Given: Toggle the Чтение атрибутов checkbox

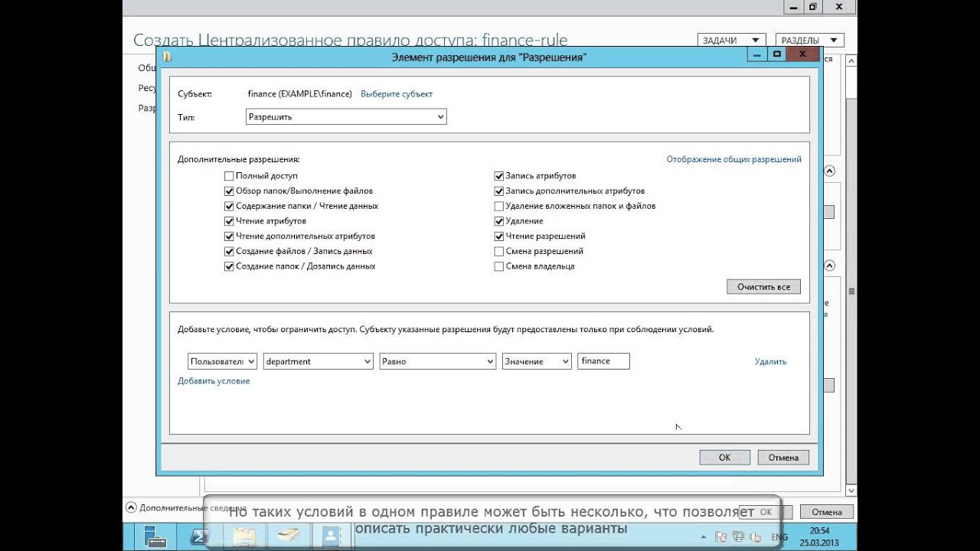Looking at the screenshot, I should 229,221.
